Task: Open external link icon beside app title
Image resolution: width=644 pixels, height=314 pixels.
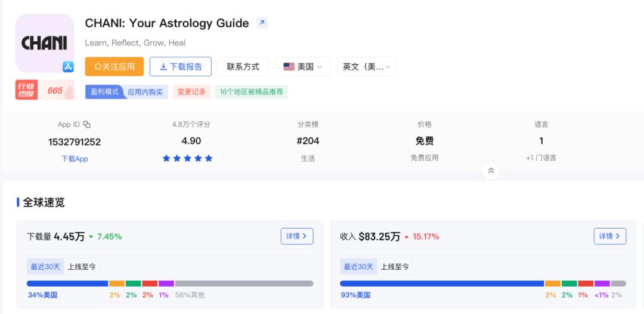Action: tap(262, 23)
